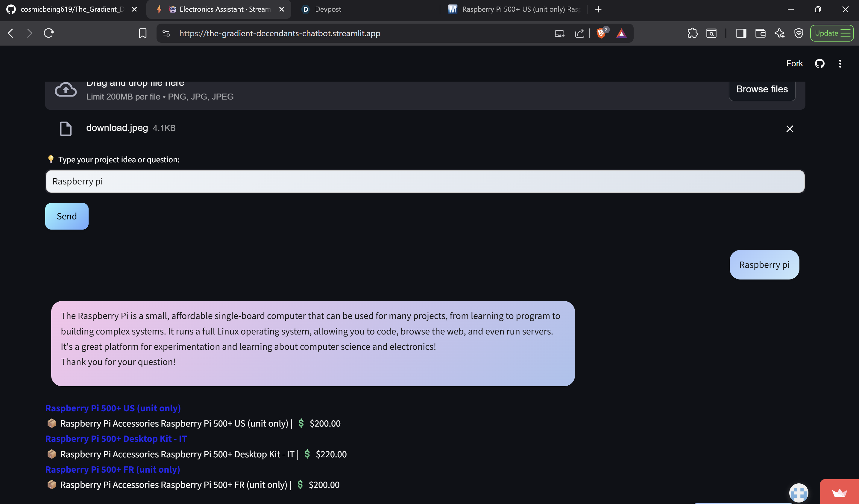Image resolution: width=859 pixels, height=504 pixels.
Task: Open the Update browser menu button
Action: point(832,33)
